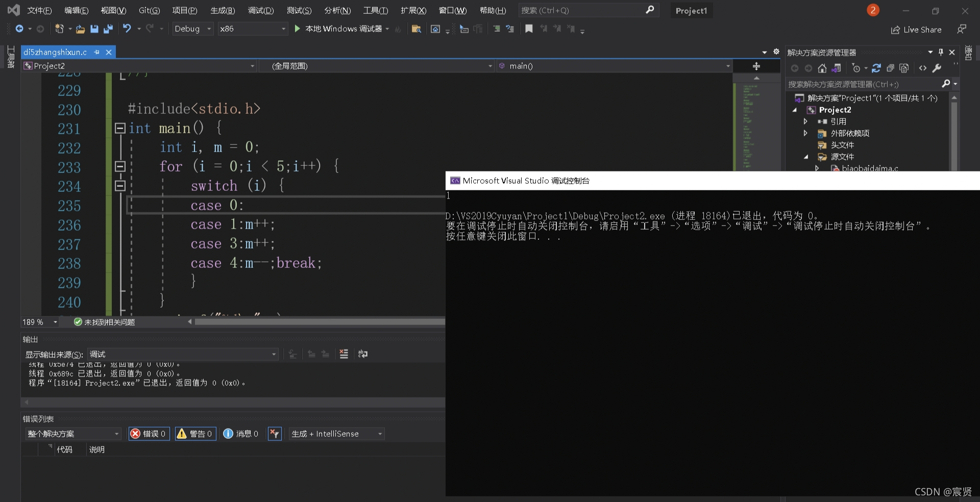
Task: Collapse the main() function code block
Action: [x=120, y=128]
